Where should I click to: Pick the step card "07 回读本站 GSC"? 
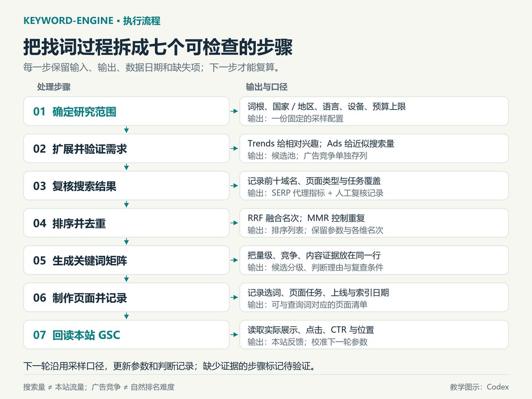coord(126,335)
